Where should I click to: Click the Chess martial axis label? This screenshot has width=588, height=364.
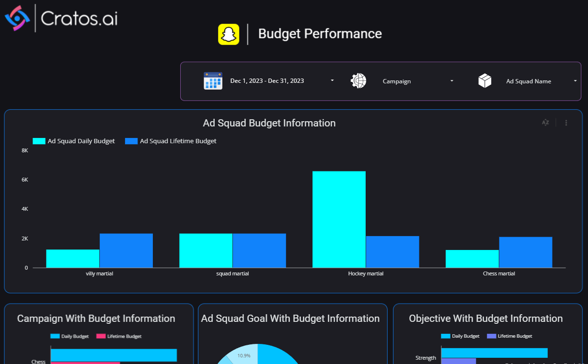(499, 273)
